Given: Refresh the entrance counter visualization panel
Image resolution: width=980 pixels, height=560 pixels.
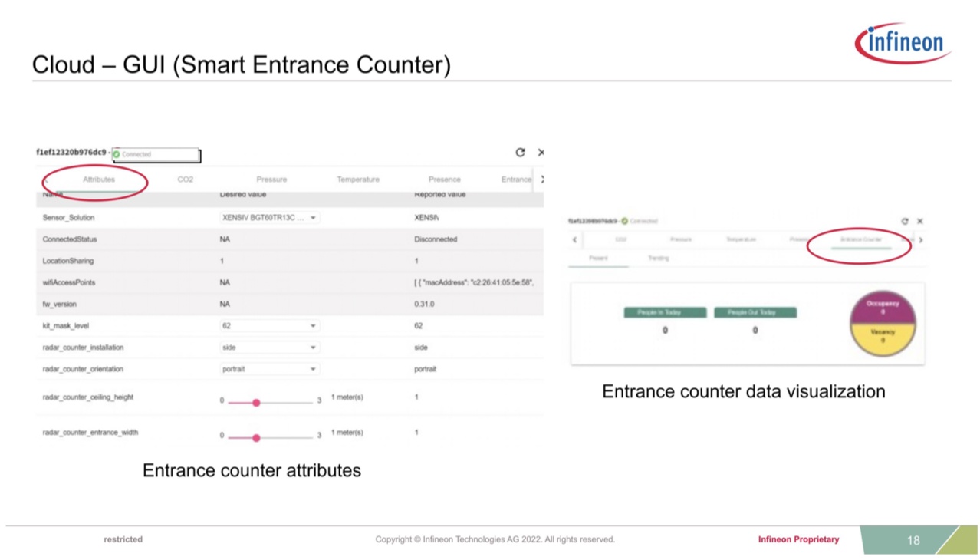Looking at the screenshot, I should point(905,222).
